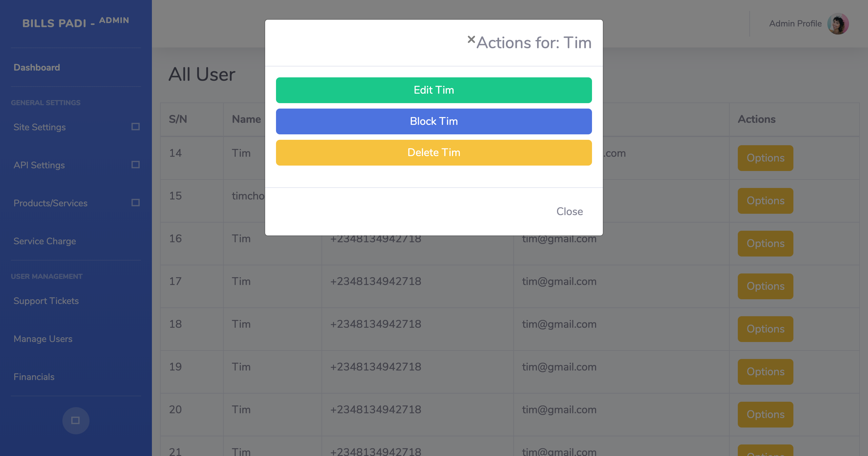Toggle the sidebar collapse circle button
Screen dimensions: 868x456
pos(76,420)
